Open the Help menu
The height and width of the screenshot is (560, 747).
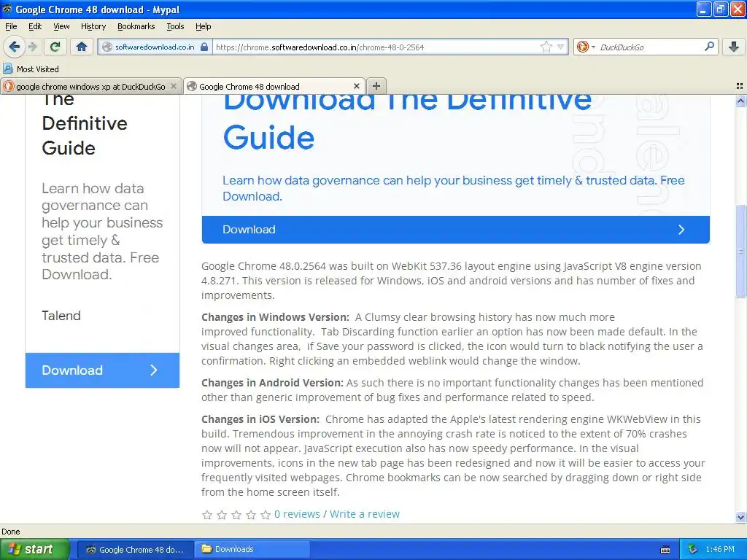tap(203, 26)
